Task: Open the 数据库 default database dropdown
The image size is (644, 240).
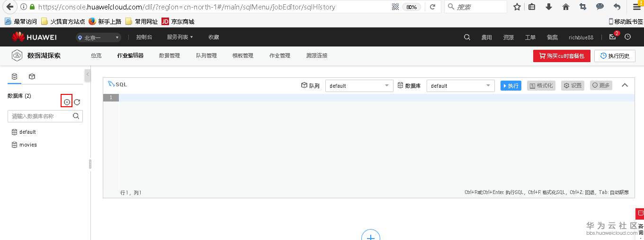Action: (x=461, y=86)
